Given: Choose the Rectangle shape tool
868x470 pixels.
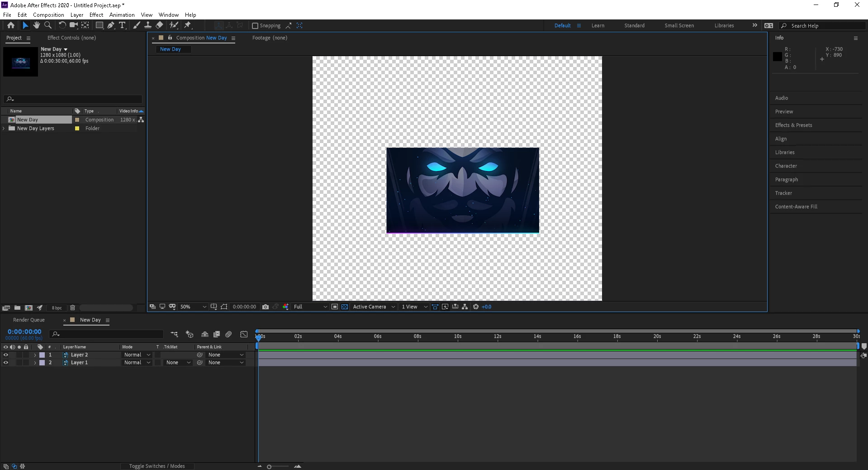Looking at the screenshot, I should [100, 25].
